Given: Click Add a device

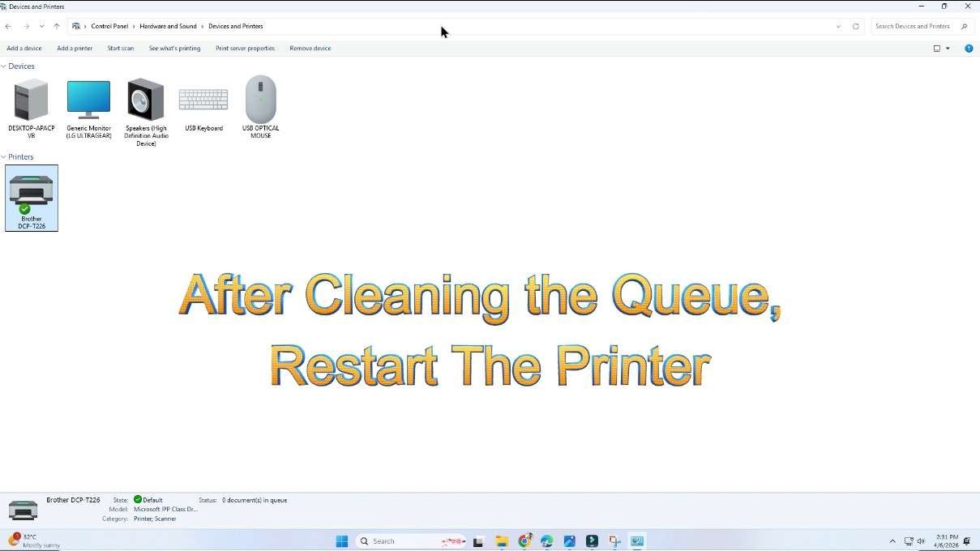Looking at the screenshot, I should 24,49.
